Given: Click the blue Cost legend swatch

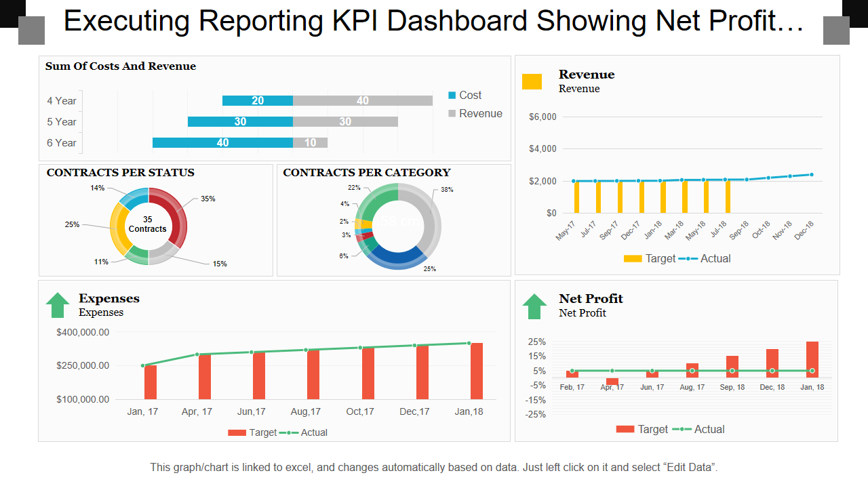Looking at the screenshot, I should (x=452, y=96).
